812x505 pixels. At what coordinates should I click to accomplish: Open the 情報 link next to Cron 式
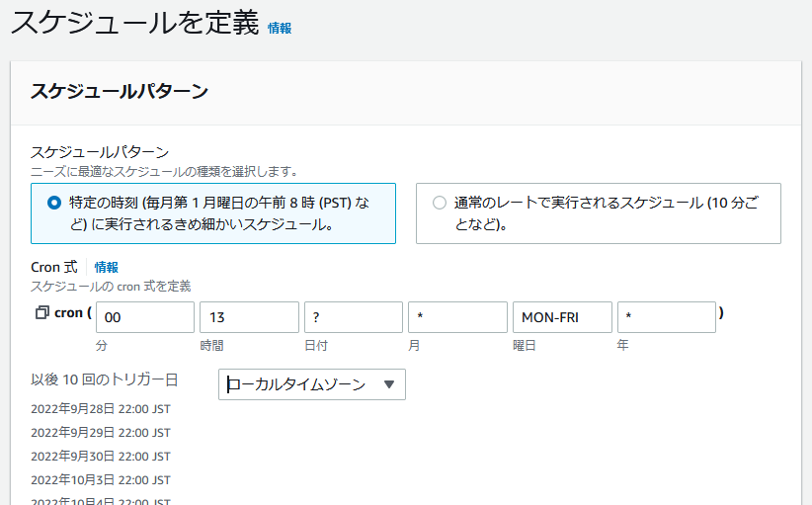point(107,267)
